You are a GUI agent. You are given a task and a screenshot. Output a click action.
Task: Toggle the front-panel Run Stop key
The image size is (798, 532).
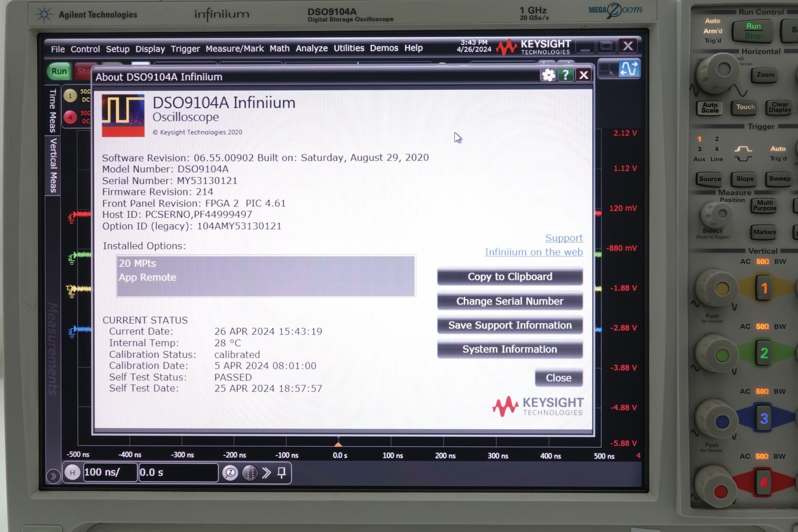click(x=753, y=31)
